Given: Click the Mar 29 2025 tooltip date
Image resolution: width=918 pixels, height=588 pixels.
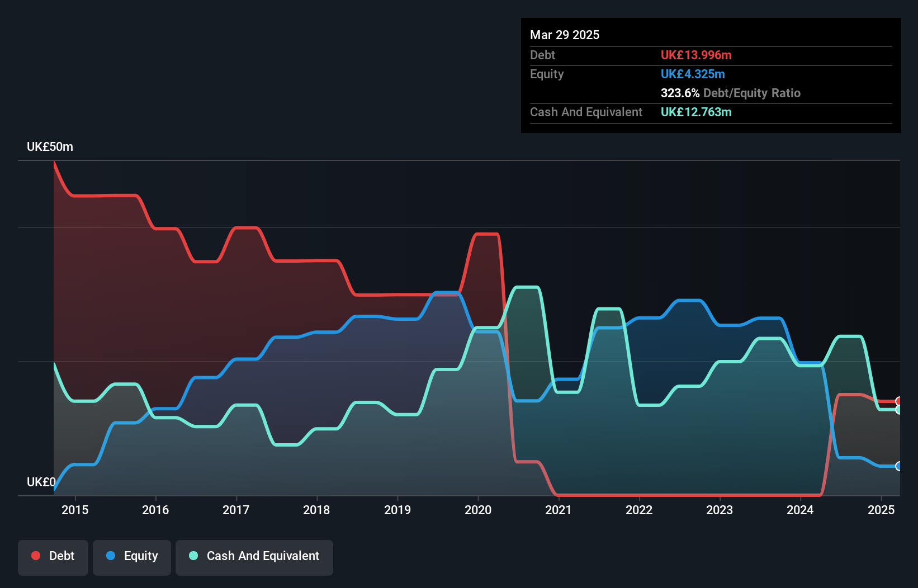Looking at the screenshot, I should pos(565,35).
